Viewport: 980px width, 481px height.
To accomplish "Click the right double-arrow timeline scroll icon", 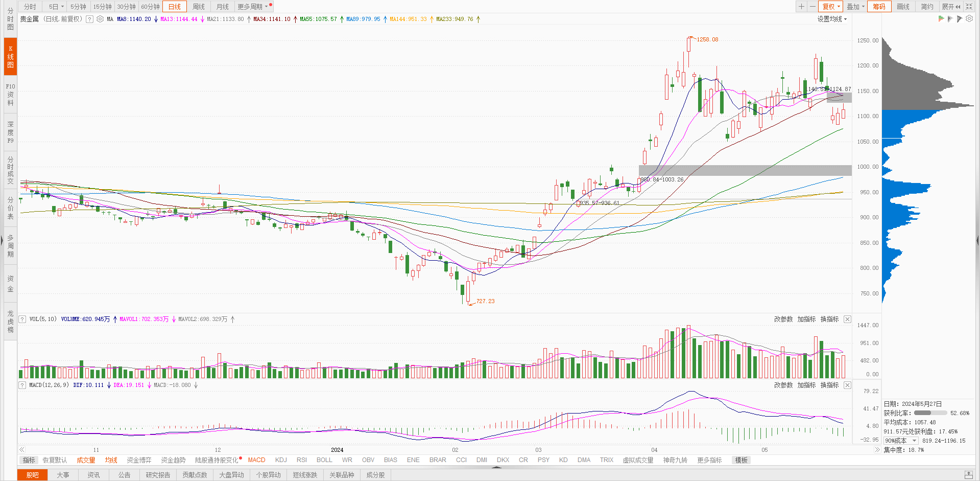I will (x=877, y=450).
